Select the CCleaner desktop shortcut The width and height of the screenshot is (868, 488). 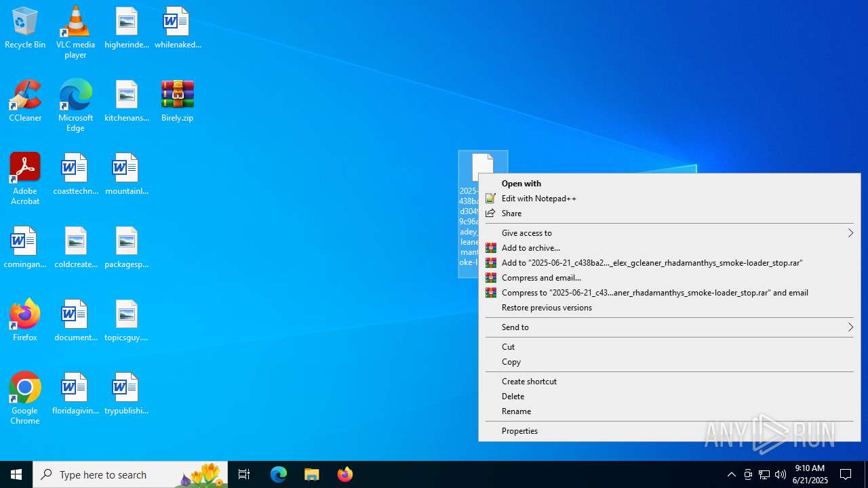click(25, 102)
